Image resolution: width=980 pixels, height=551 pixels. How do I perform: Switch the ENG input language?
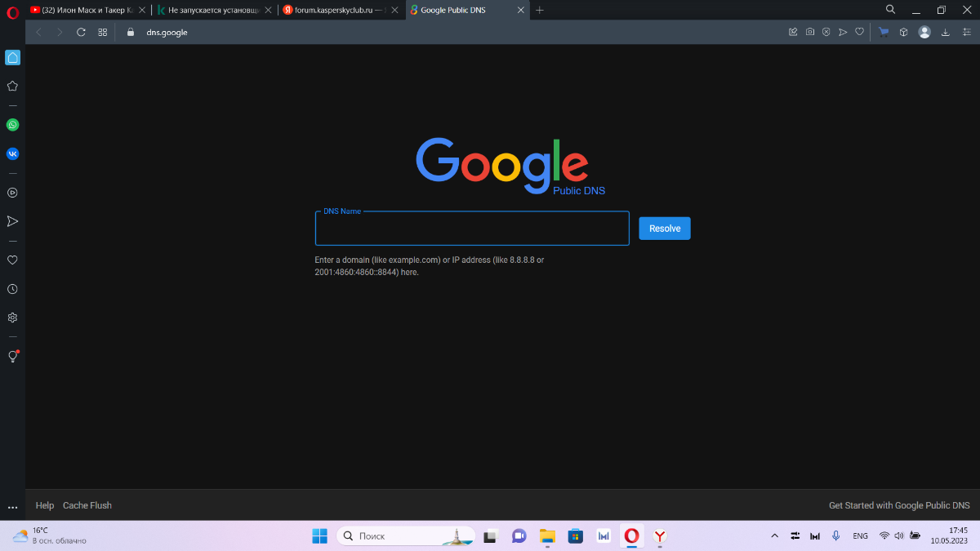(x=860, y=535)
